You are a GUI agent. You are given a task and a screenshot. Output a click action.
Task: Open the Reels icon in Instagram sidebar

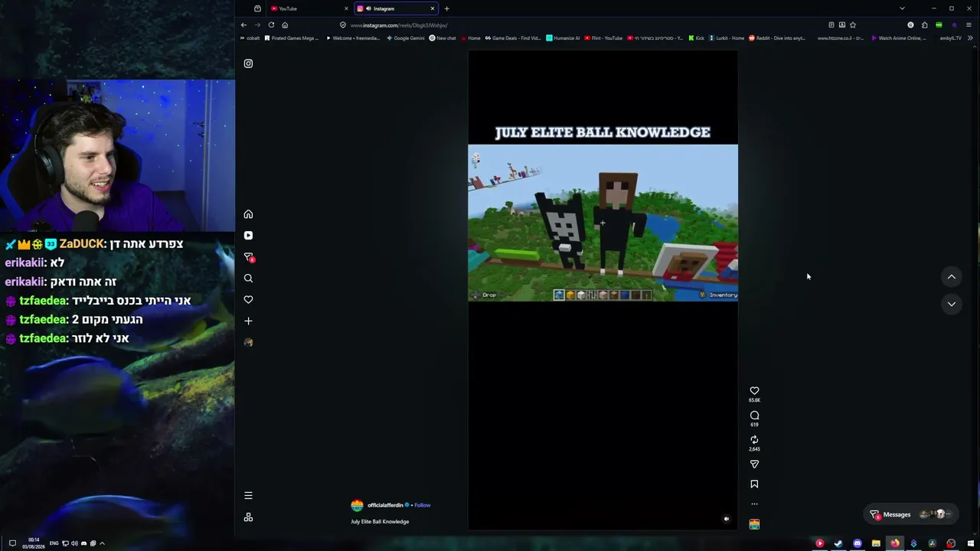pyautogui.click(x=248, y=236)
